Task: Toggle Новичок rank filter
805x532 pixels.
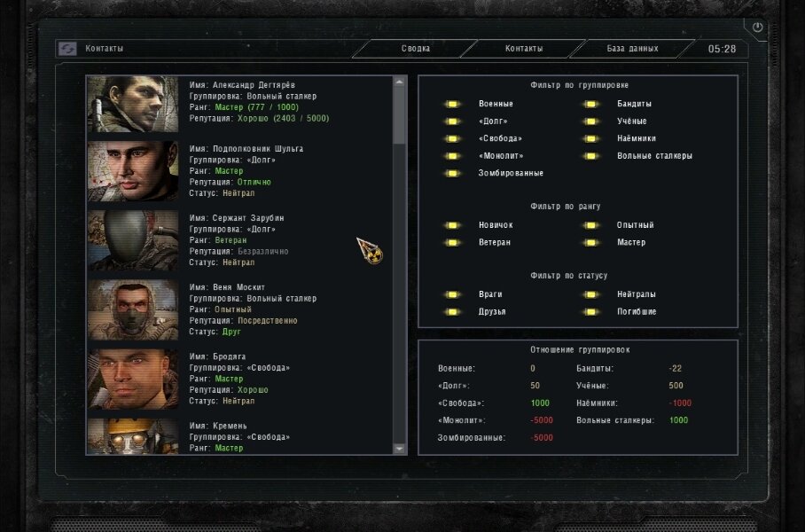Action: [x=452, y=225]
